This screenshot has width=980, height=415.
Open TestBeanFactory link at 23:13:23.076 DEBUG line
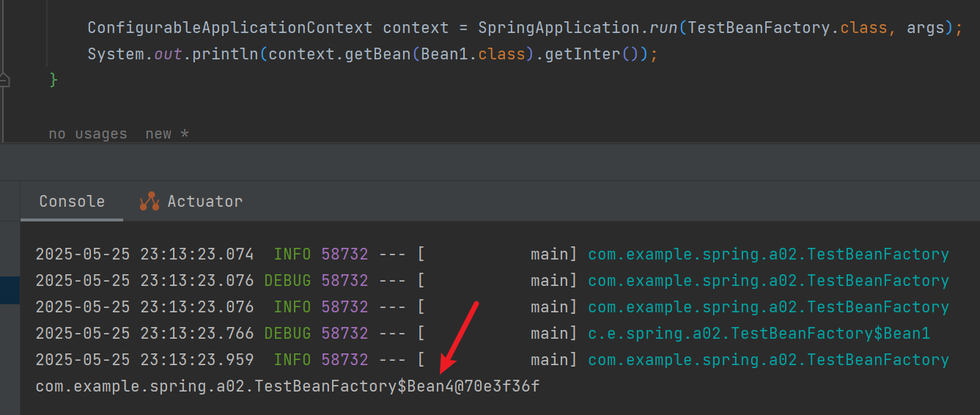coord(768,281)
